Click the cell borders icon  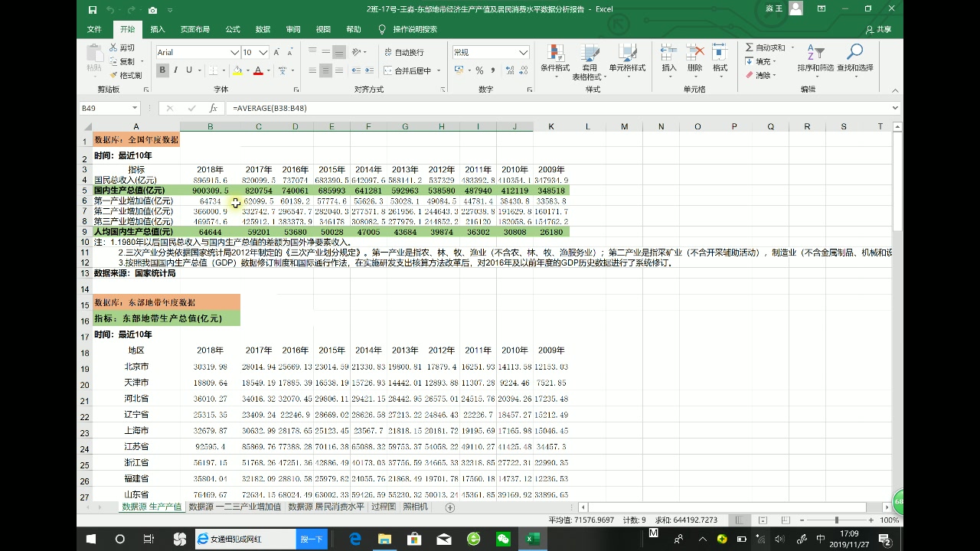tap(212, 70)
